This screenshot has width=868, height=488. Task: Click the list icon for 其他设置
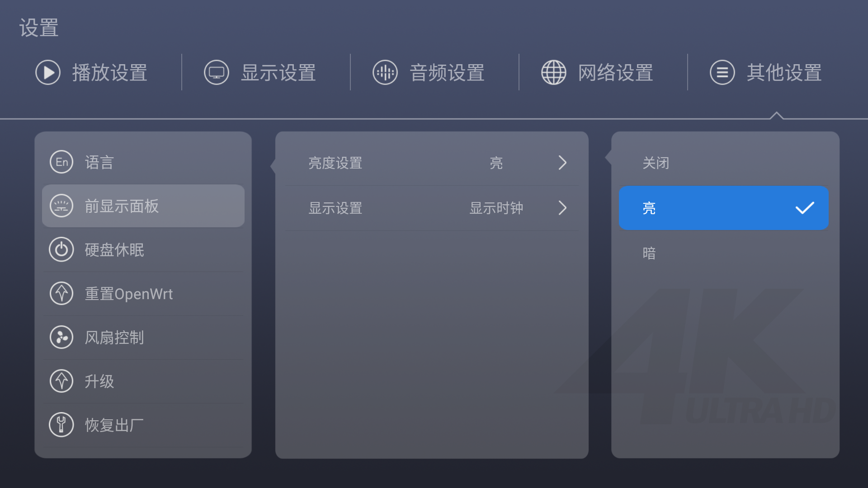(x=722, y=72)
